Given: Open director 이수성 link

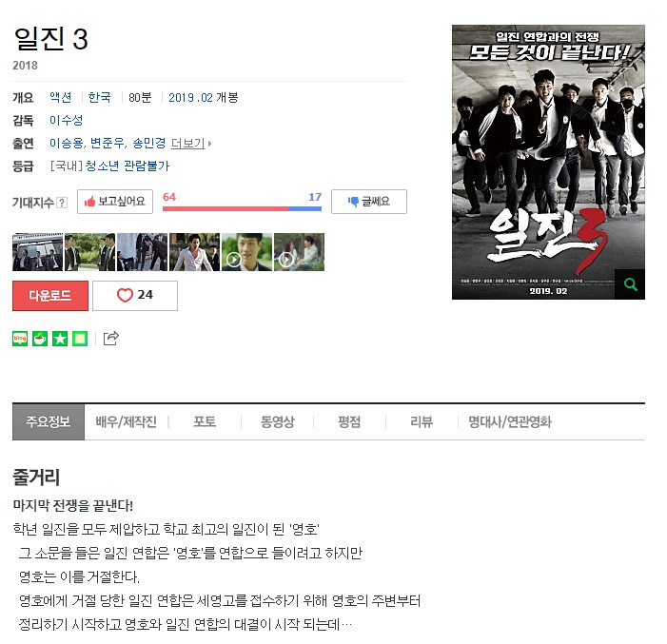Looking at the screenshot, I should (x=66, y=121).
